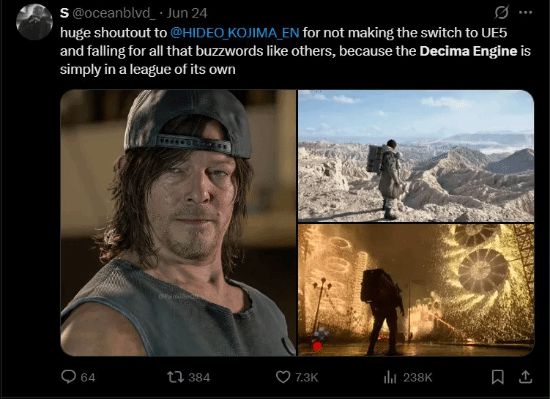Click the 238K views count
The height and width of the screenshot is (399, 550).
pyautogui.click(x=417, y=378)
